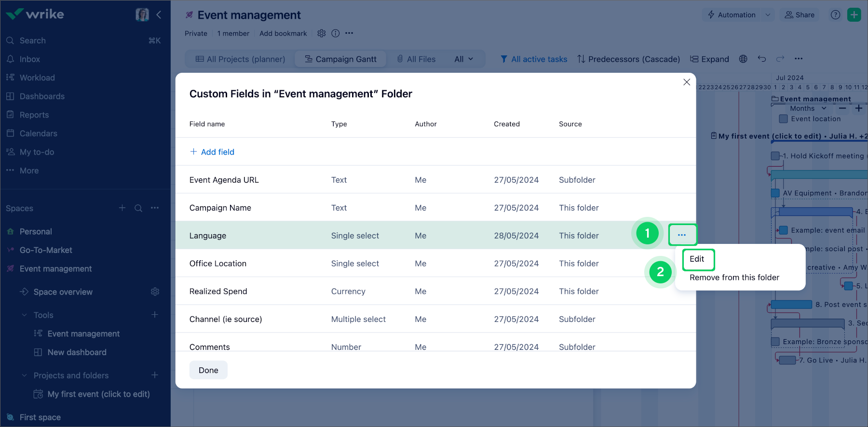Redo with the forward arrow icon
The height and width of the screenshot is (427, 868).
(780, 59)
